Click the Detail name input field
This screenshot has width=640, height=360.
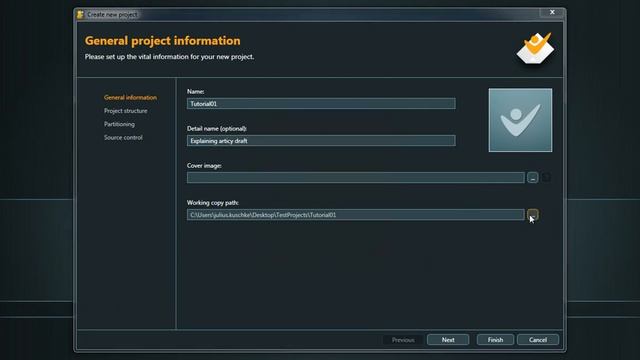point(321,141)
